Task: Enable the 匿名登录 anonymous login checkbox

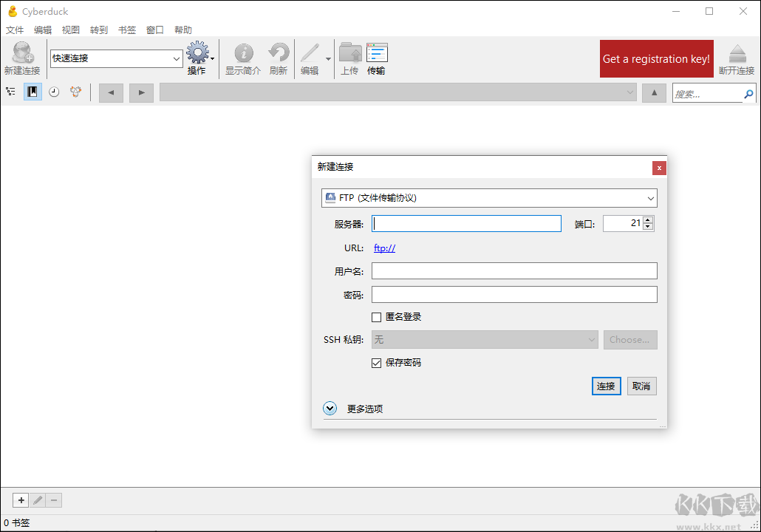Action: tap(377, 317)
